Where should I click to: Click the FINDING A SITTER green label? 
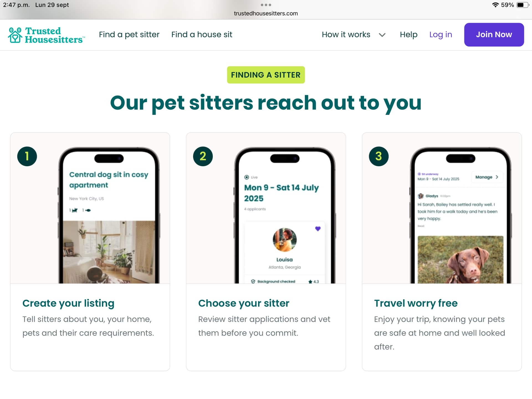click(266, 75)
